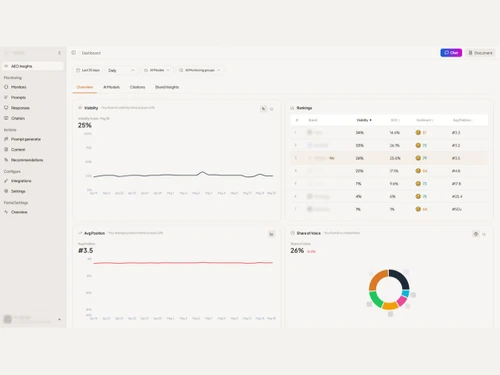Image resolution: width=500 pixels, height=375 pixels.
Task: Sort rankings by Avg Position column
Action: coord(462,120)
